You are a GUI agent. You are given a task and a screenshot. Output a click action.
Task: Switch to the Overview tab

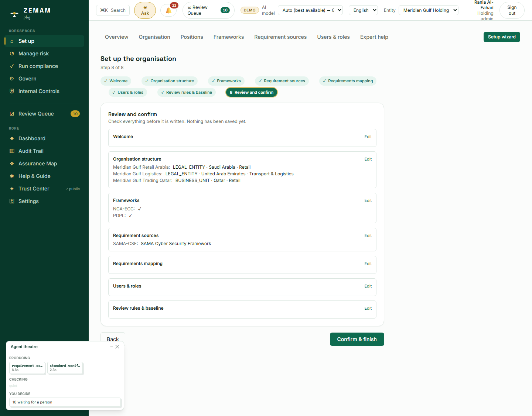[x=117, y=37]
